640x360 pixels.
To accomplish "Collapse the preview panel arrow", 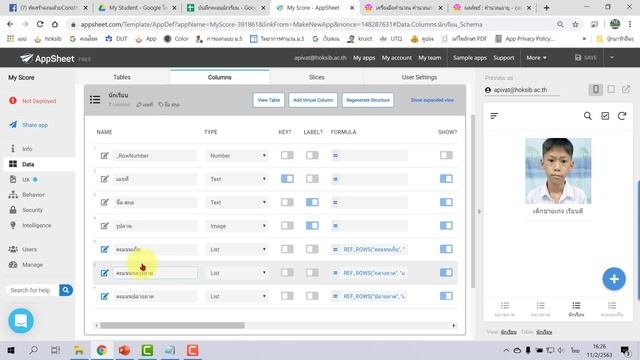I will [x=479, y=211].
